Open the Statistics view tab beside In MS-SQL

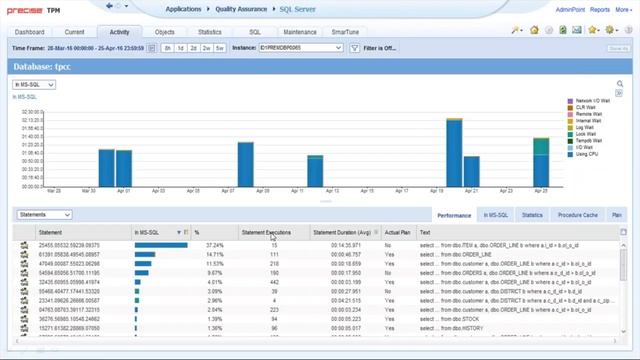(532, 215)
